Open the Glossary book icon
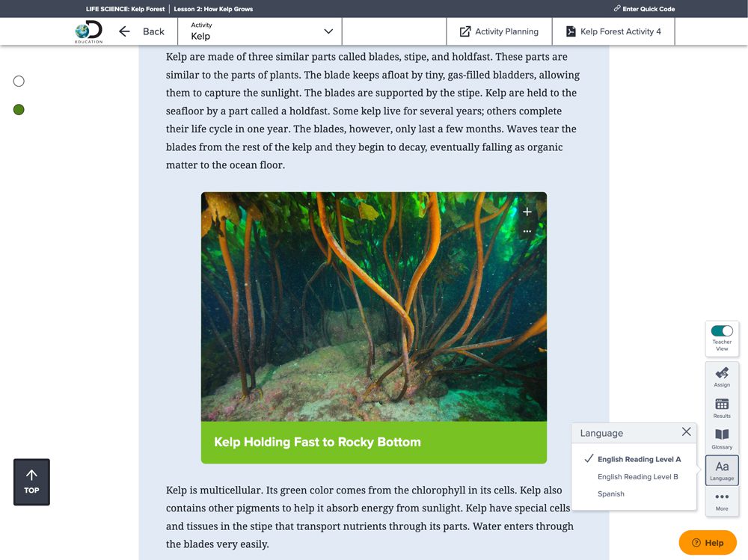748x560 pixels. tap(722, 438)
